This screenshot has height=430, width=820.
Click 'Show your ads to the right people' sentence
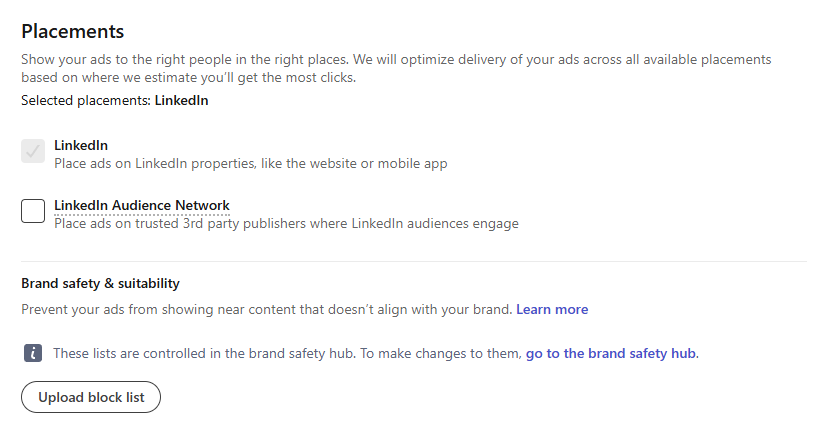(200, 59)
